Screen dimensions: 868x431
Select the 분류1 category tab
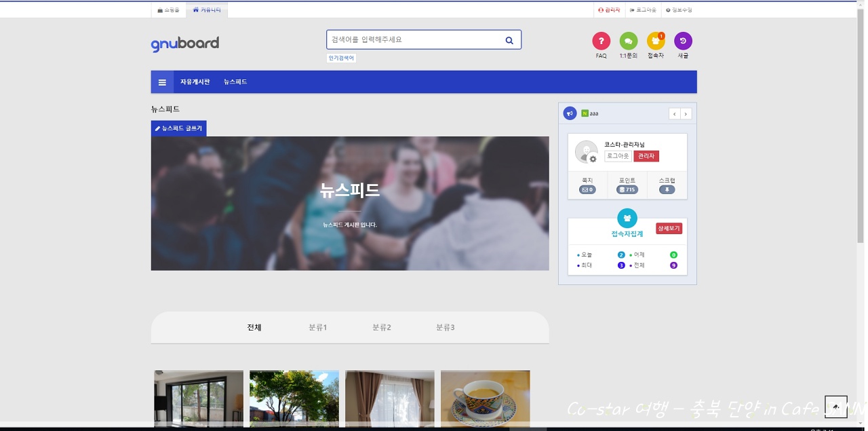click(317, 328)
